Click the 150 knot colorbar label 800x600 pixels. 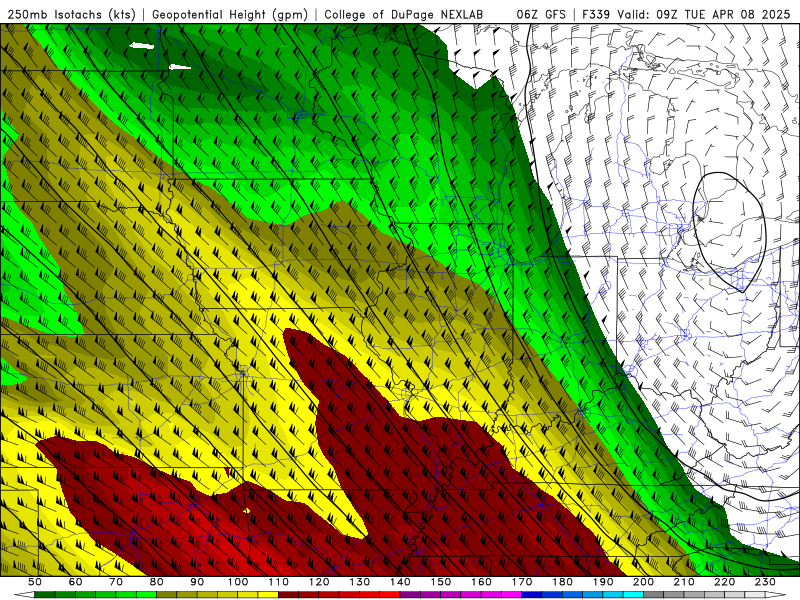point(441,582)
